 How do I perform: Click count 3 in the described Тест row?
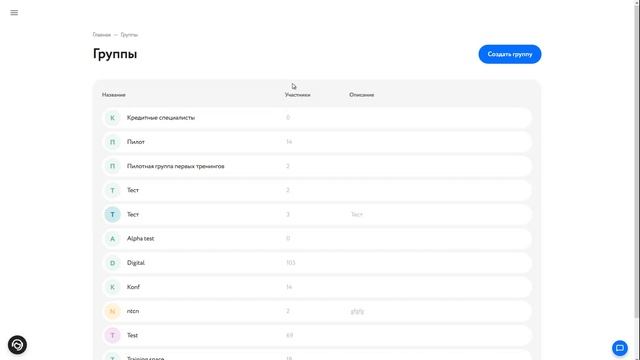pos(288,214)
